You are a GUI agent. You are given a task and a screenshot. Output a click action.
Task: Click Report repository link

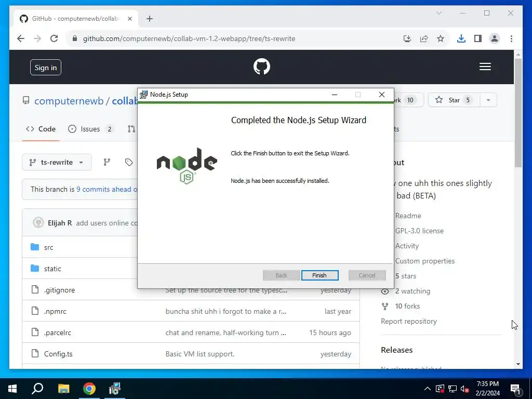tap(409, 321)
